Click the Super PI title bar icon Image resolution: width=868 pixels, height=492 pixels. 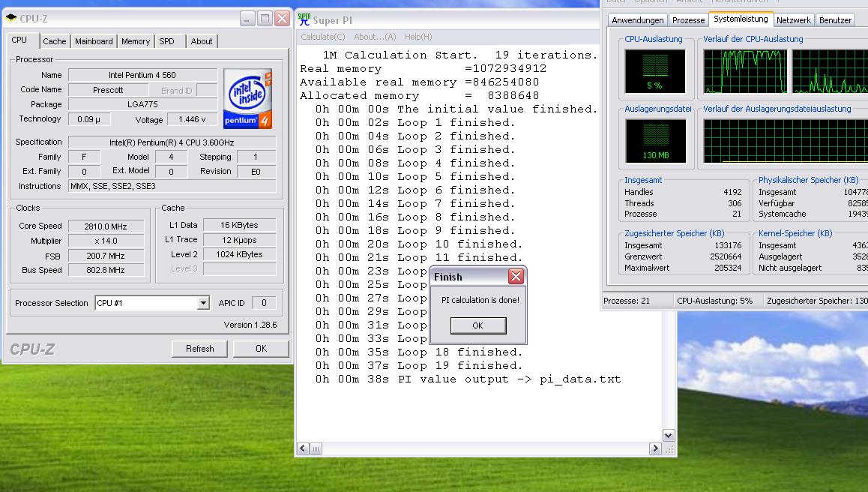304,19
